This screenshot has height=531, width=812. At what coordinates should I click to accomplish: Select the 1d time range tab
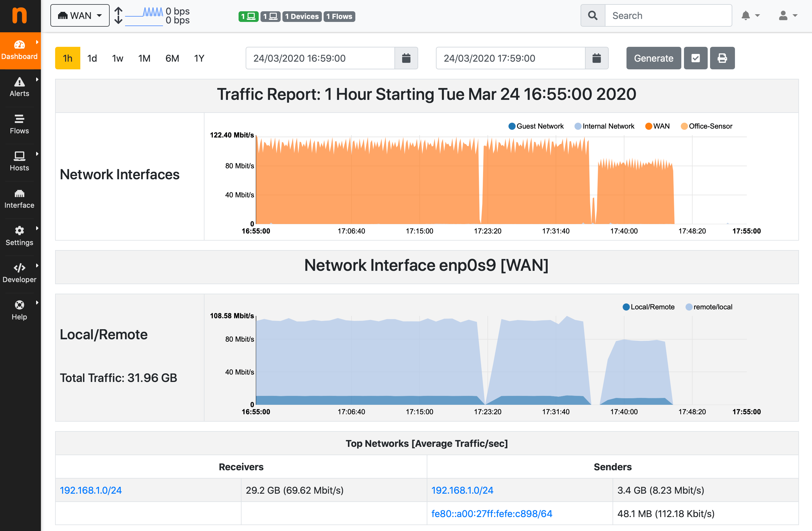(92, 58)
